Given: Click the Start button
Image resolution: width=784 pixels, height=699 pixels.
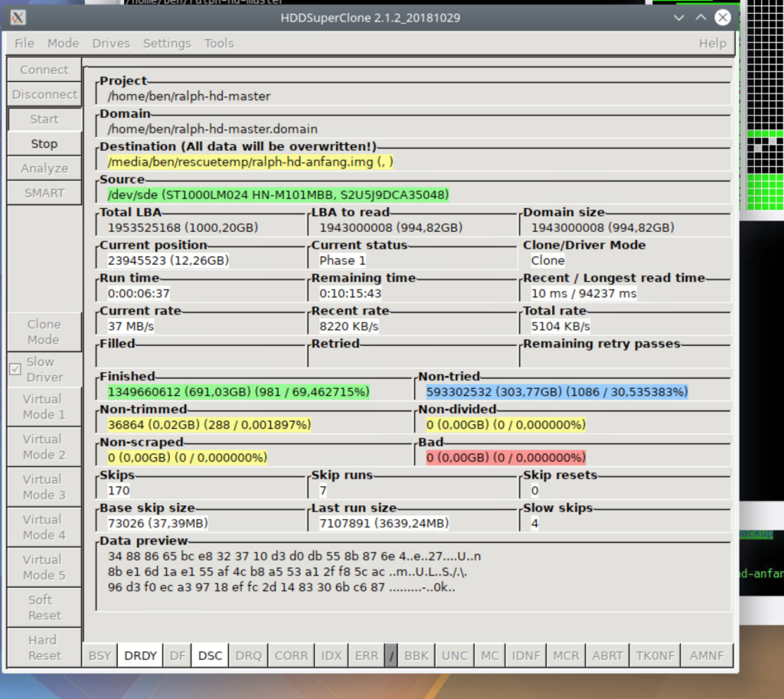Looking at the screenshot, I should coord(44,119).
